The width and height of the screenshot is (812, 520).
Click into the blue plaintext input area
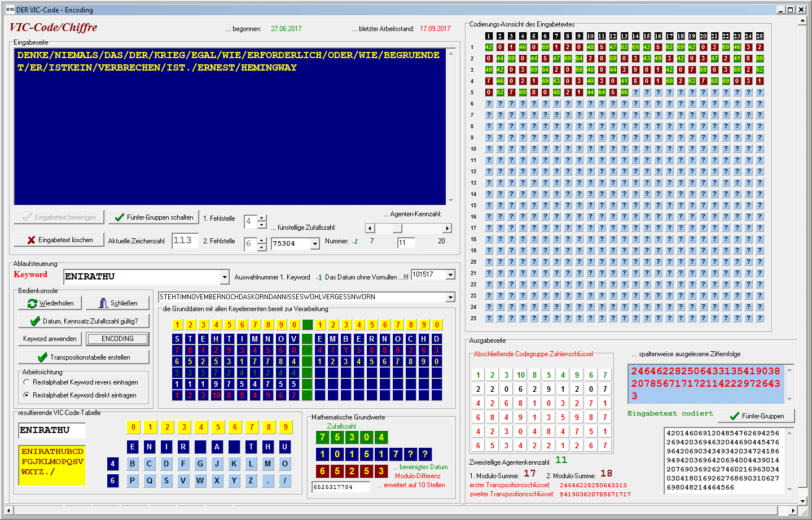[230, 127]
